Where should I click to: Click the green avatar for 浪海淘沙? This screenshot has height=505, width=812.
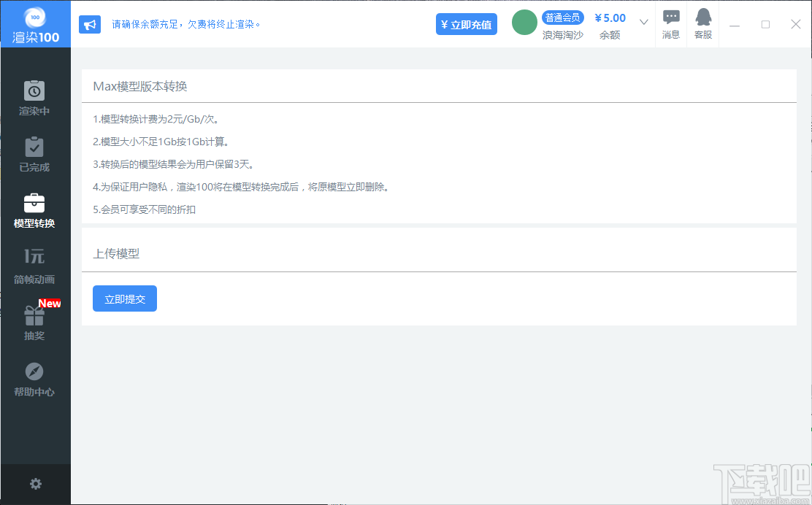[524, 23]
